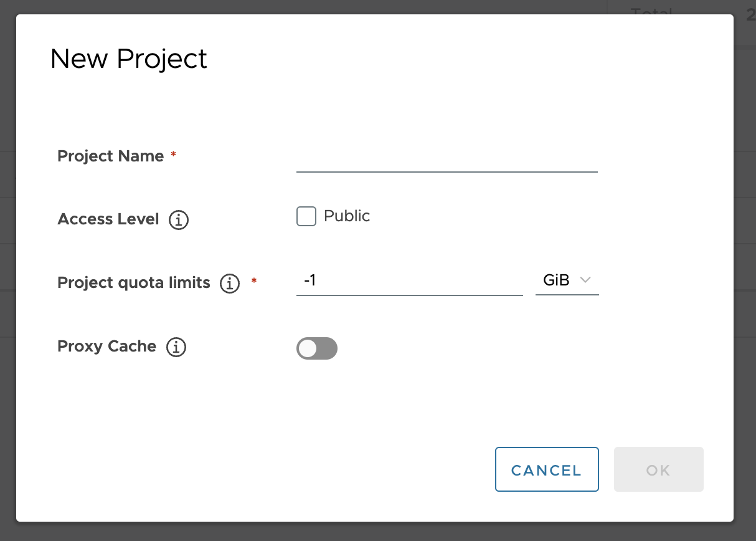Image resolution: width=756 pixels, height=541 pixels.
Task: Click the Public label text
Action: [x=346, y=216]
